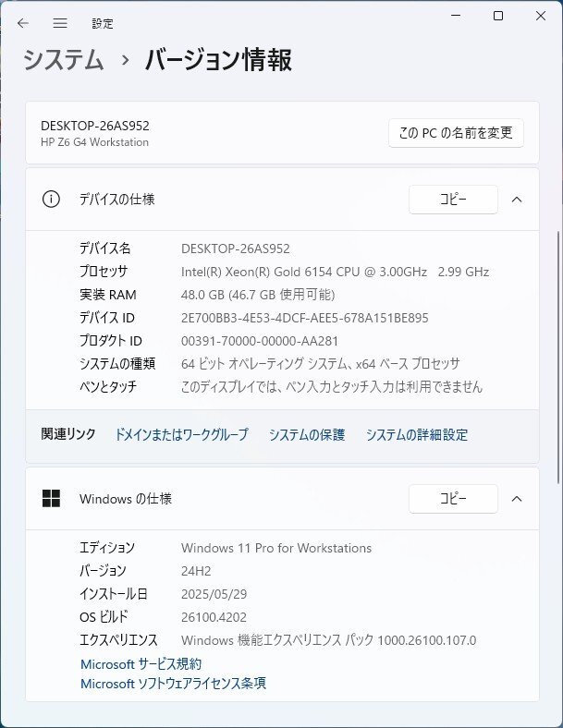Select the デバイス ID value 2E700BB3

pyautogui.click(x=305, y=318)
